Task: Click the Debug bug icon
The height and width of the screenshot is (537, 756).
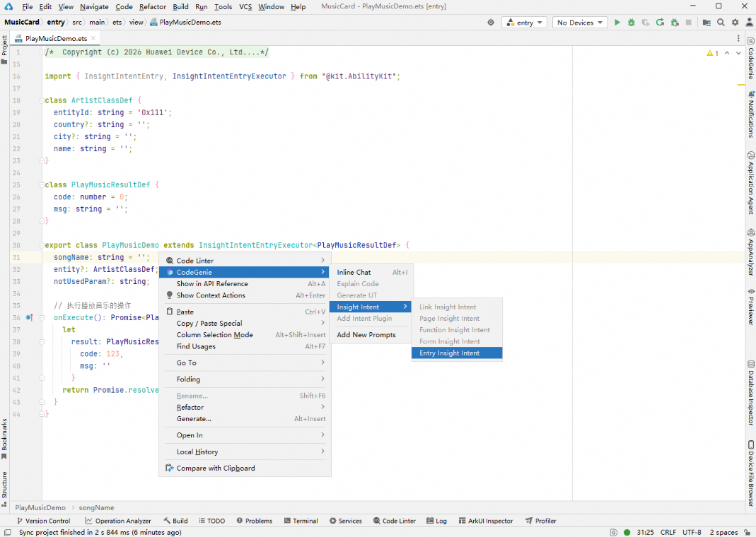Action: pyautogui.click(x=632, y=23)
